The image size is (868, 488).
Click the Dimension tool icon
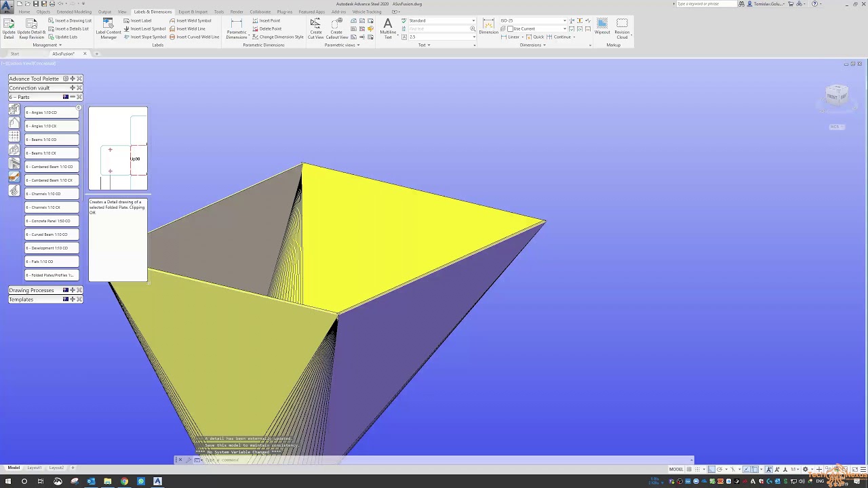(x=488, y=24)
